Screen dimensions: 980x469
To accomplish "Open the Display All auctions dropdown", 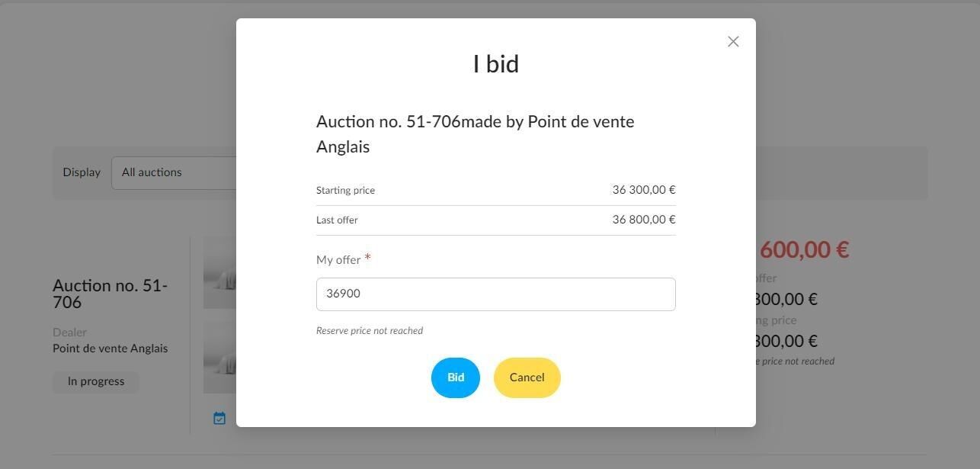I will point(174,173).
